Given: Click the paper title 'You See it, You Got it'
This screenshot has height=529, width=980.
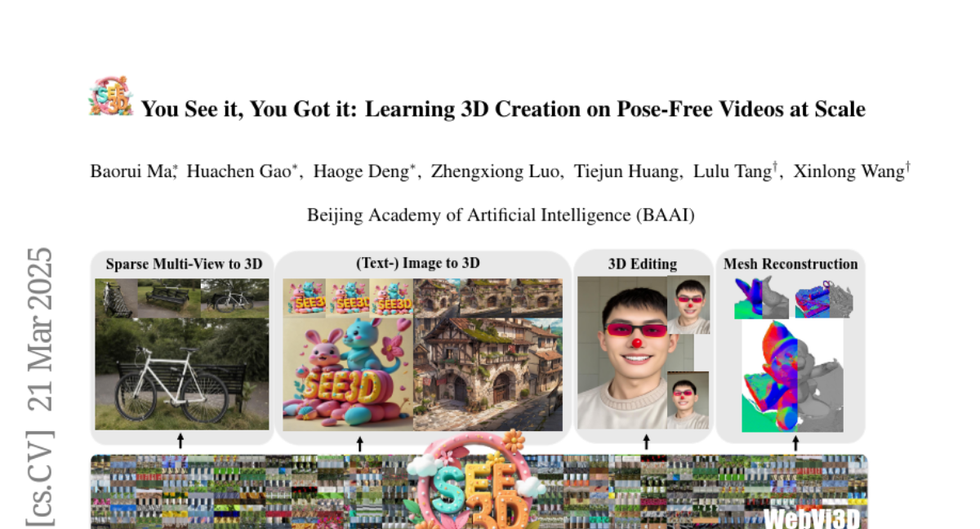Looking at the screenshot, I should 503,109.
